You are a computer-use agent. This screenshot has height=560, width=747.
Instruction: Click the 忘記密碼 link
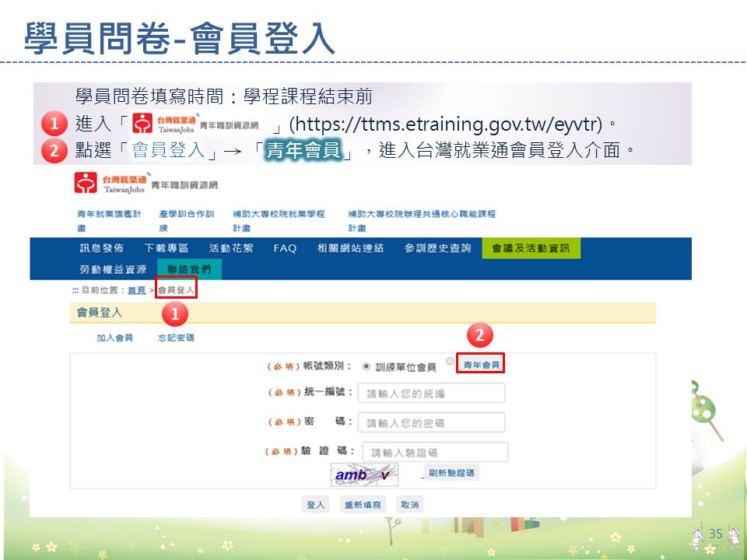(176, 338)
